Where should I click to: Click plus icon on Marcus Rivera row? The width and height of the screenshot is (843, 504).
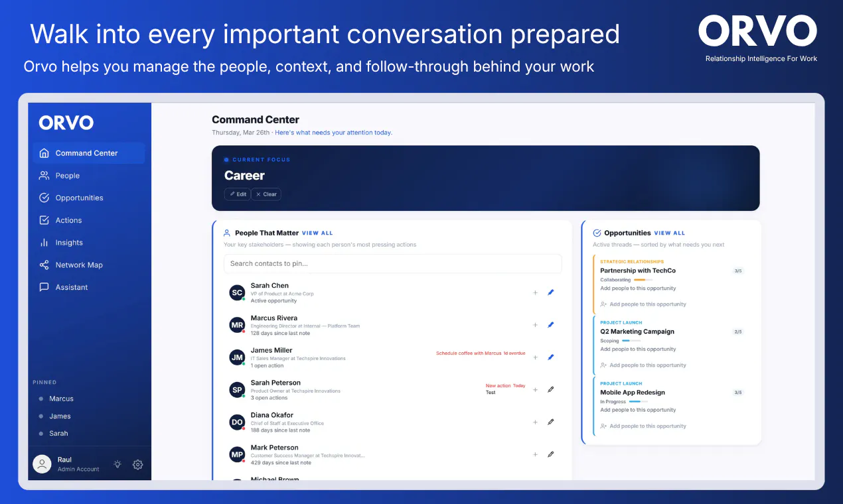pos(535,325)
